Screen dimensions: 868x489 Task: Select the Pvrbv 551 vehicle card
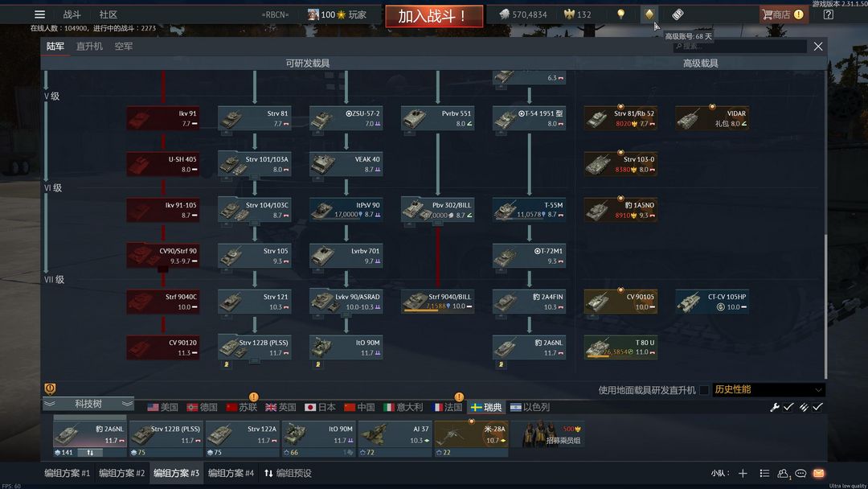(438, 118)
